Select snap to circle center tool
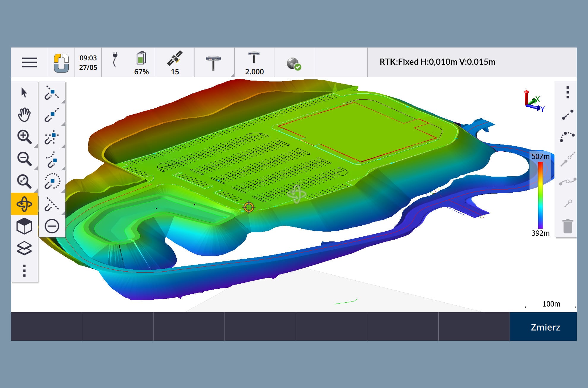The width and height of the screenshot is (588, 388). [x=52, y=181]
